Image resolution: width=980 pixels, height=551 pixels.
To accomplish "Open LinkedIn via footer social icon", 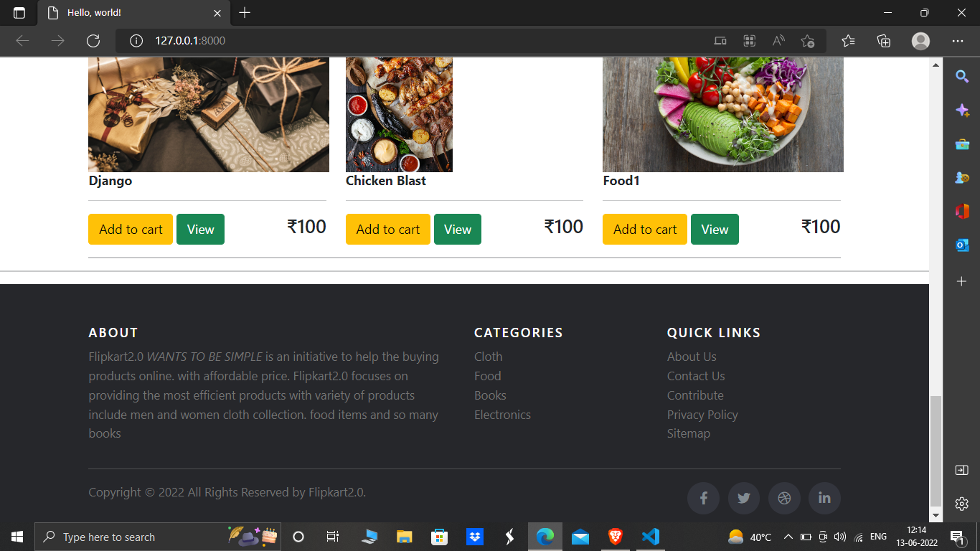I will [x=824, y=498].
